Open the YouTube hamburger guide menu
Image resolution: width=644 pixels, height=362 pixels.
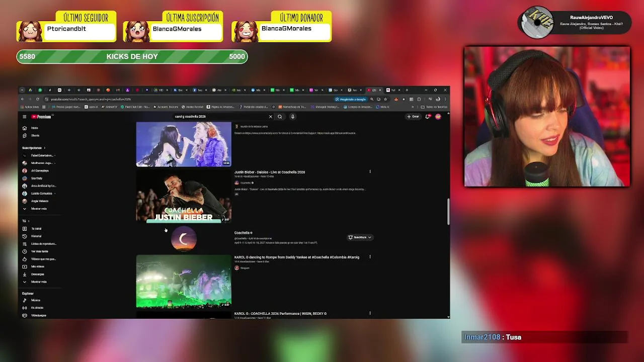pos(24,117)
